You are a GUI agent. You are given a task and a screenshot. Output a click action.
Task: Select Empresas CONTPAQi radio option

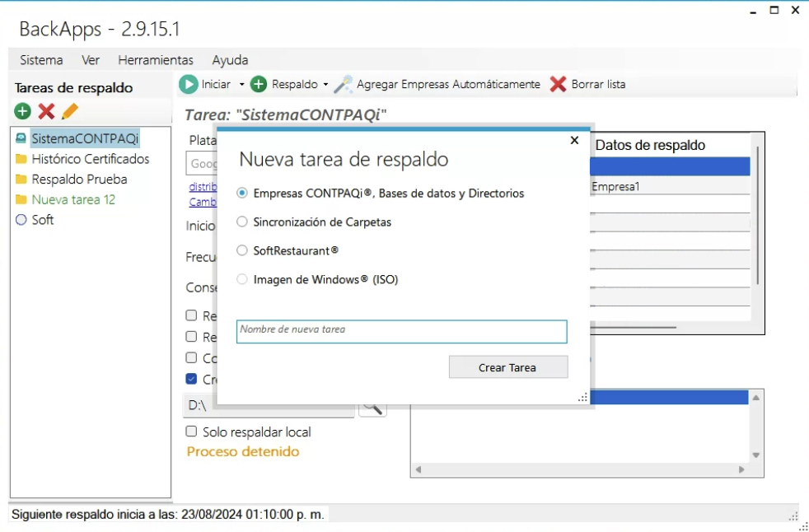242,193
